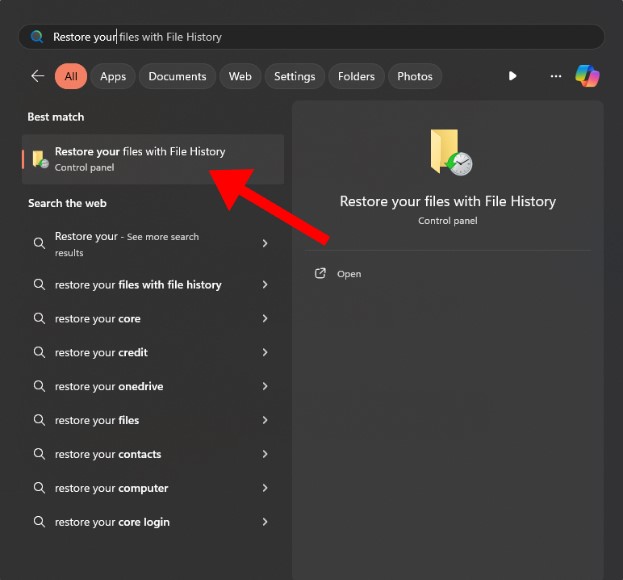Click magnifier icon beside See more search results
This screenshot has width=623, height=580.
point(39,243)
